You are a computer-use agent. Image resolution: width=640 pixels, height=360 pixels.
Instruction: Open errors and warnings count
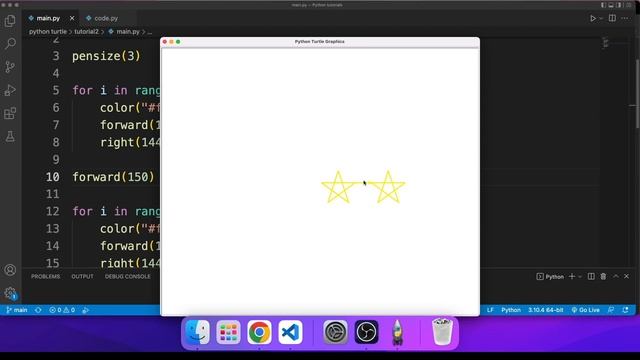coord(62,310)
